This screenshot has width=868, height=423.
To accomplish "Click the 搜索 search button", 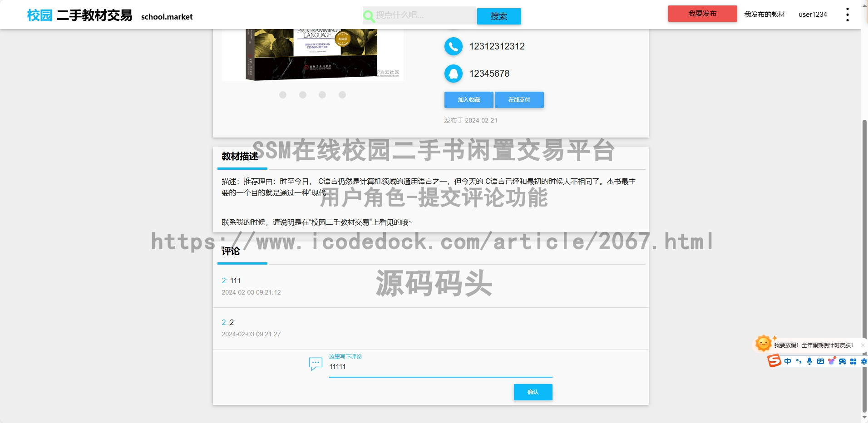I will click(499, 16).
